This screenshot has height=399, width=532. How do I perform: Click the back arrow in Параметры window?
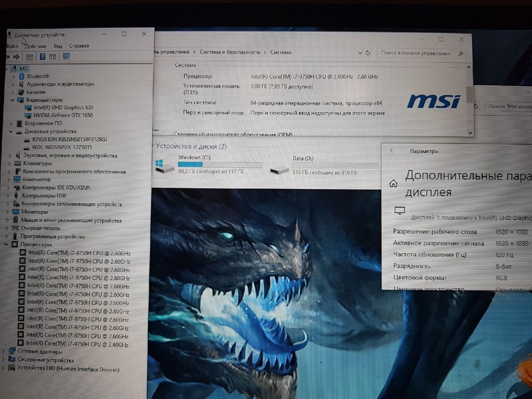392,150
